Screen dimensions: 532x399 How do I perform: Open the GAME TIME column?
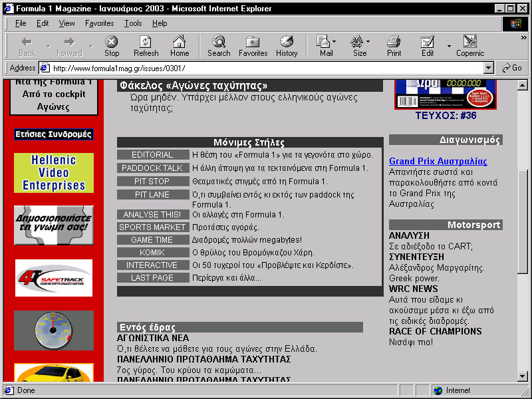click(153, 240)
